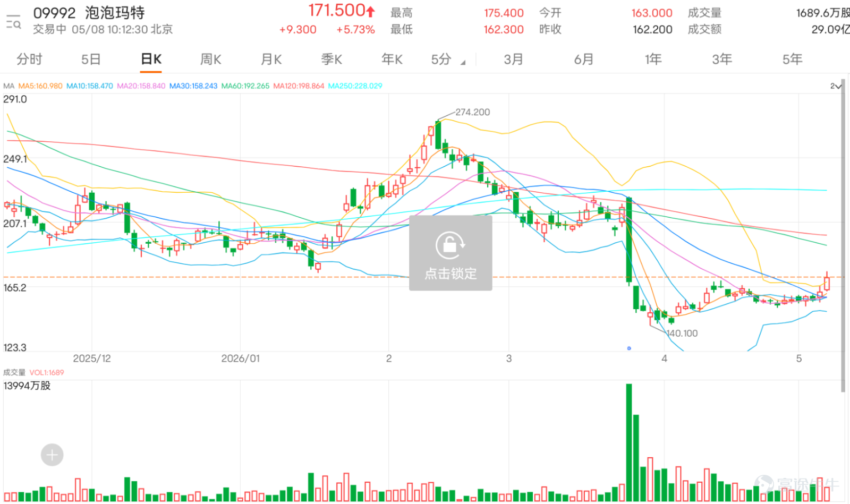Tap the lock icon to lock the chart
The height and width of the screenshot is (504, 850).
[x=450, y=245]
